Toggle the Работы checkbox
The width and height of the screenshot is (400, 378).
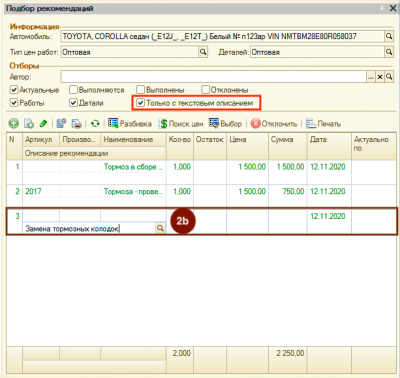click(14, 103)
